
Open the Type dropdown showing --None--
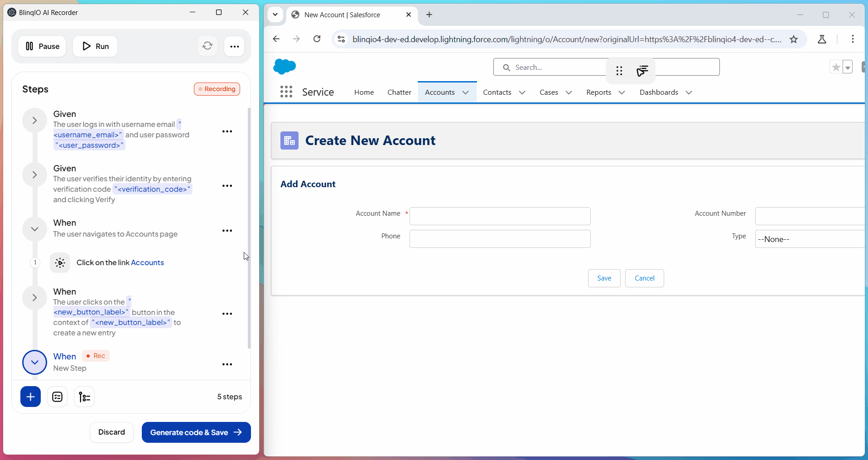pos(810,239)
